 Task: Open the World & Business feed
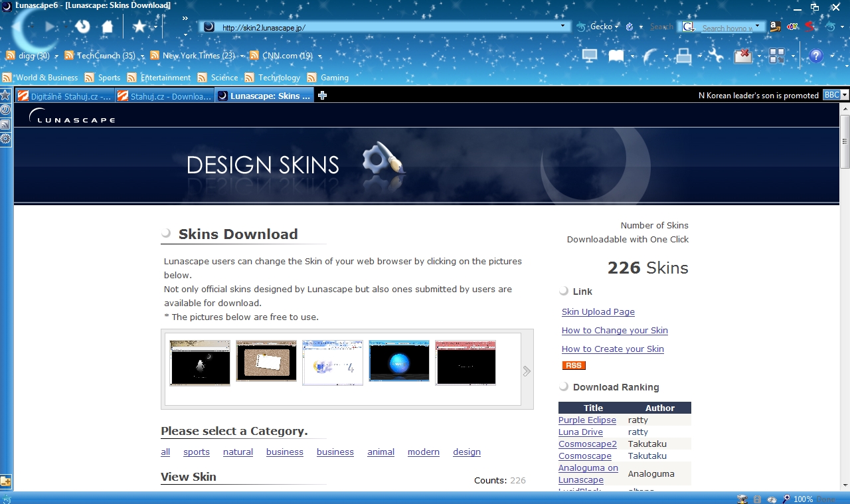coord(40,78)
